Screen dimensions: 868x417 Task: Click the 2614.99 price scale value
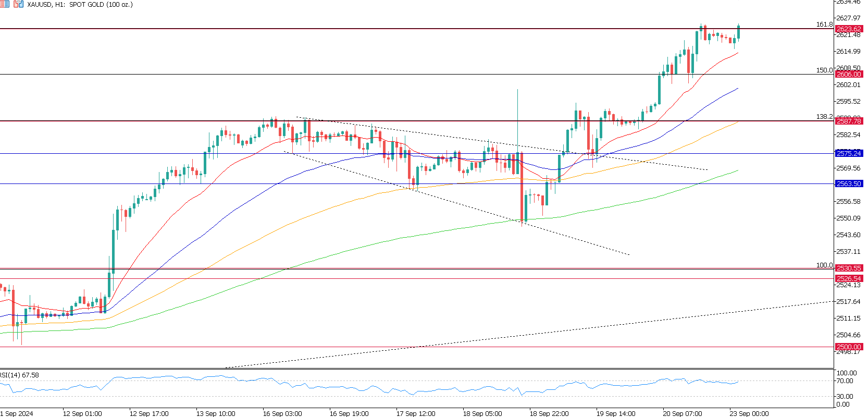point(848,52)
